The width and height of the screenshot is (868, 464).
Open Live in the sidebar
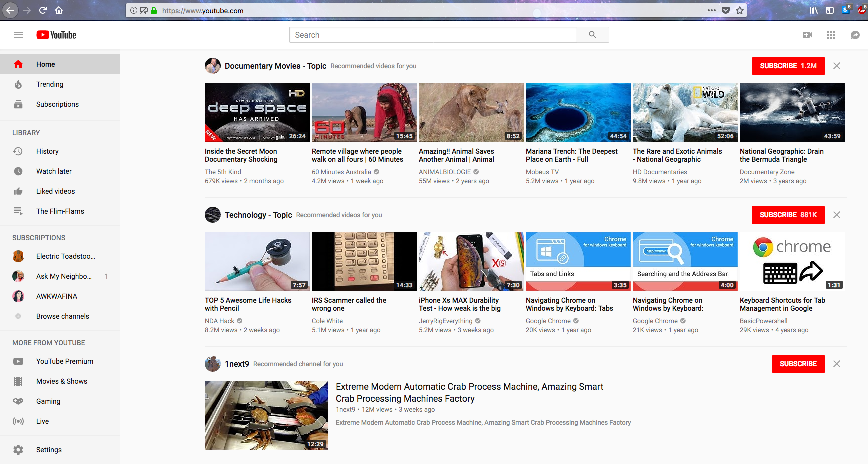coord(60,421)
